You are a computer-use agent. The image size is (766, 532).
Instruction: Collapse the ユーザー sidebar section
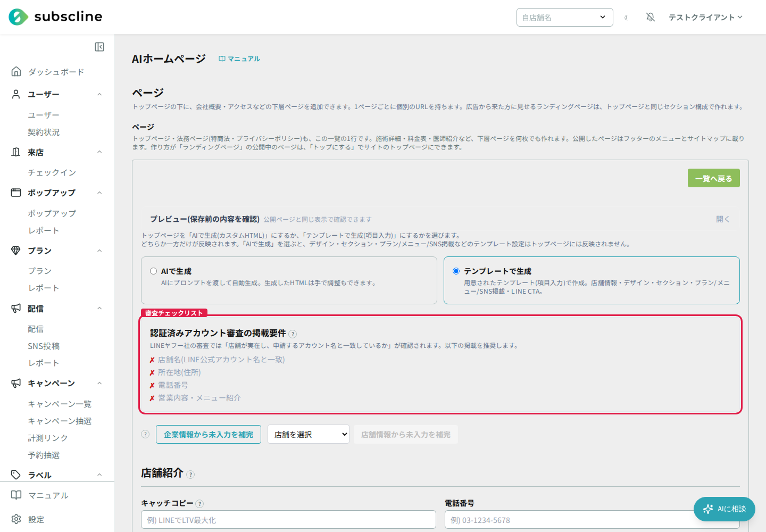(99, 94)
